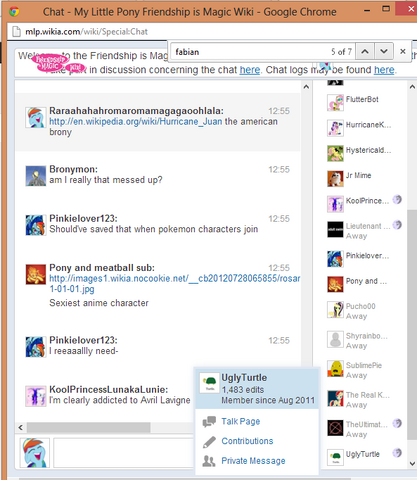Go to previous find result

(365, 52)
